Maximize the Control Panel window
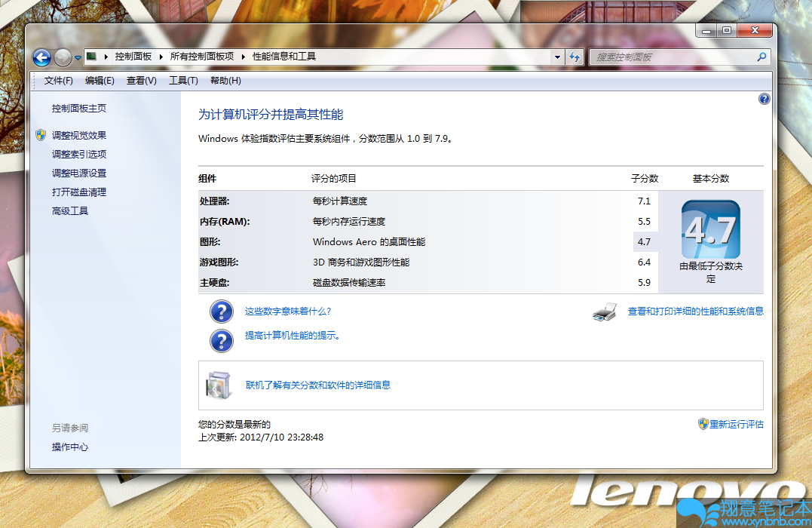 pos(727,31)
